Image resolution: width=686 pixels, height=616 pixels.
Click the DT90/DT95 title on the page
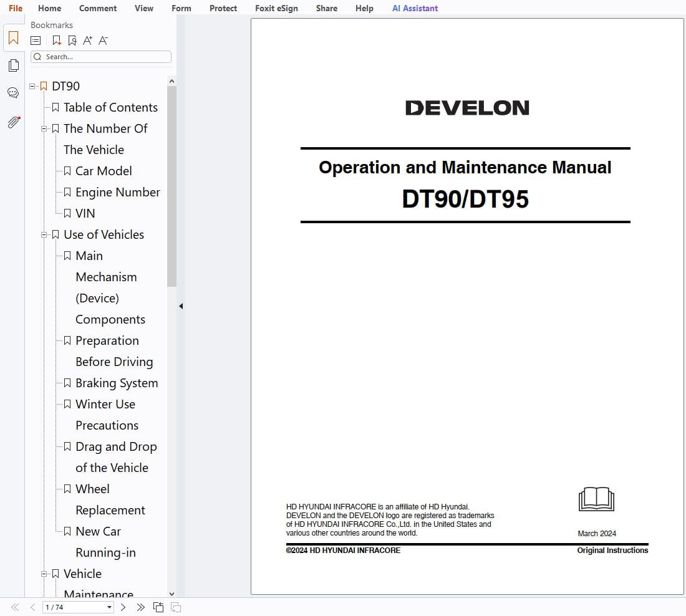[x=465, y=199]
